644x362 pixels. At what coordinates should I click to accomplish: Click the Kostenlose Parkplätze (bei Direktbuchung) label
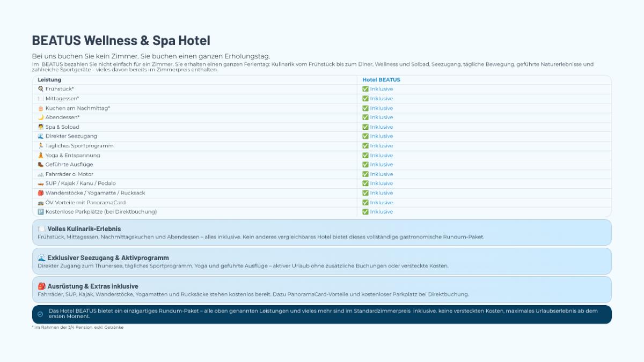101,212
